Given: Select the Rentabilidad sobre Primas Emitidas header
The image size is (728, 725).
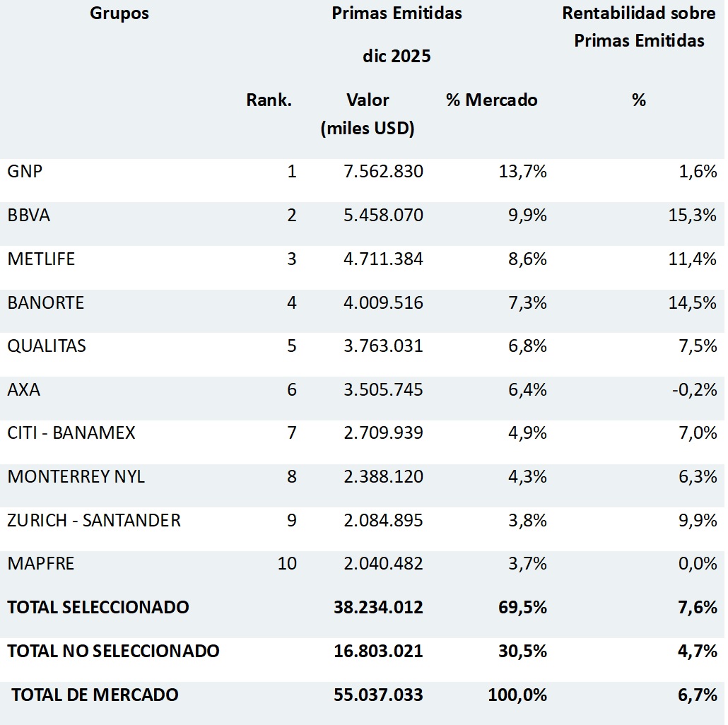Looking at the screenshot, I should click(639, 27).
